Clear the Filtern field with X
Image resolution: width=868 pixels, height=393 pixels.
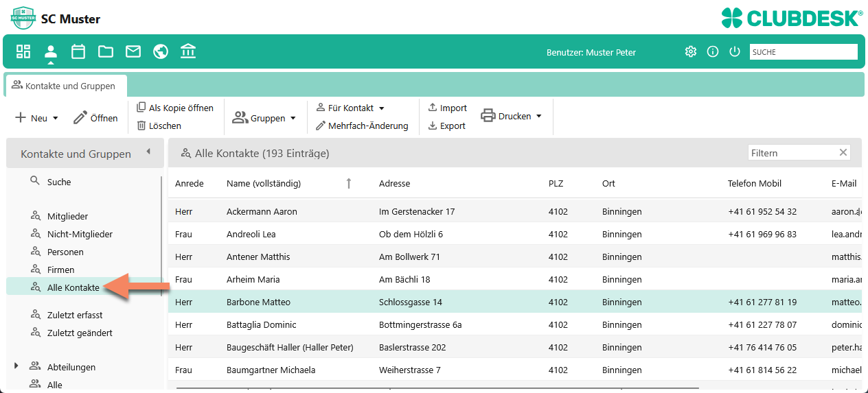point(843,153)
